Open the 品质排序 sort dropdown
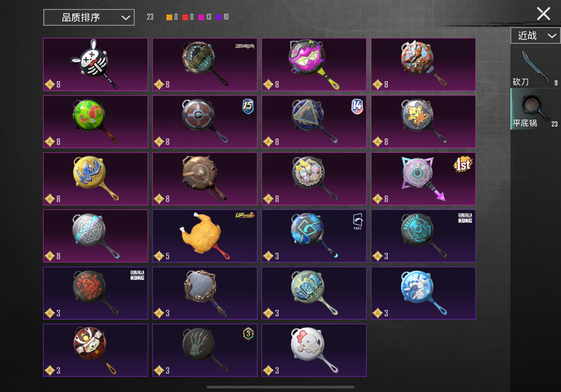Image resolution: width=561 pixels, height=392 pixels. pyautogui.click(x=89, y=18)
